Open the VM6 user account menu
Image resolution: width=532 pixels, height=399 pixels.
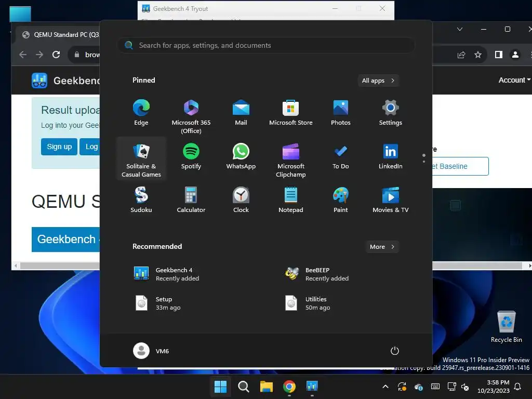click(x=151, y=351)
